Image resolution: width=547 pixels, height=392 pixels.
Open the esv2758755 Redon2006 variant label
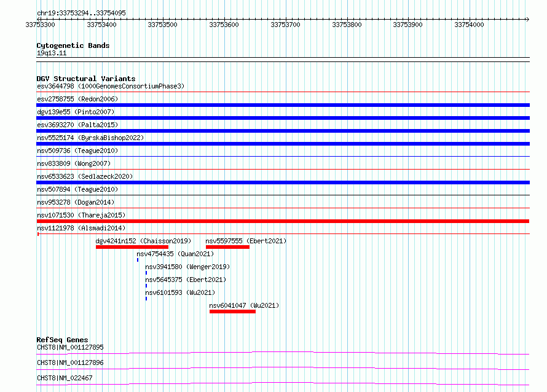77,99
